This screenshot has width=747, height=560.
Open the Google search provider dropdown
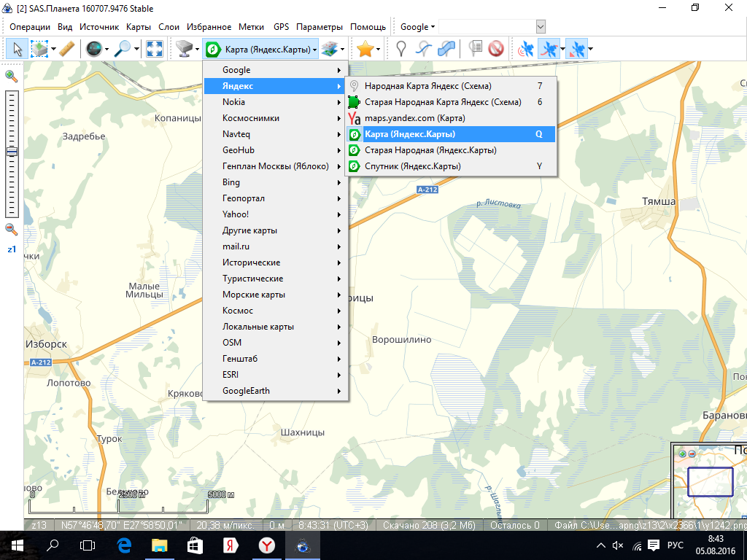(417, 27)
